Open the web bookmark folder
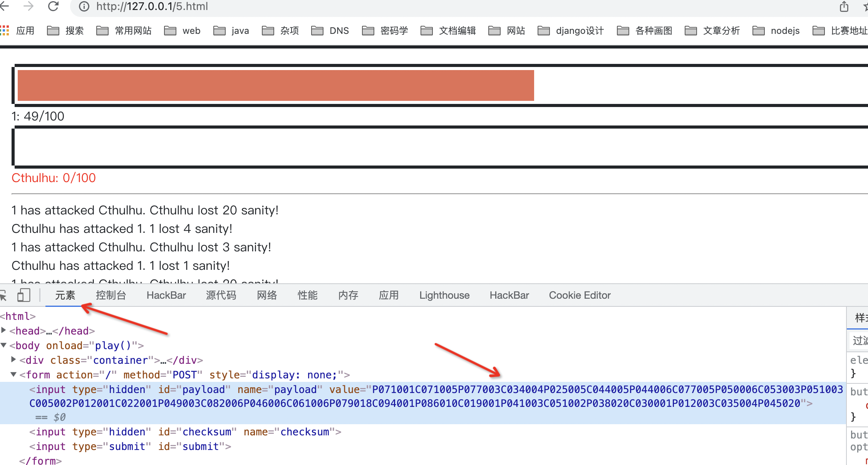Image resolution: width=868 pixels, height=465 pixels. (182, 30)
